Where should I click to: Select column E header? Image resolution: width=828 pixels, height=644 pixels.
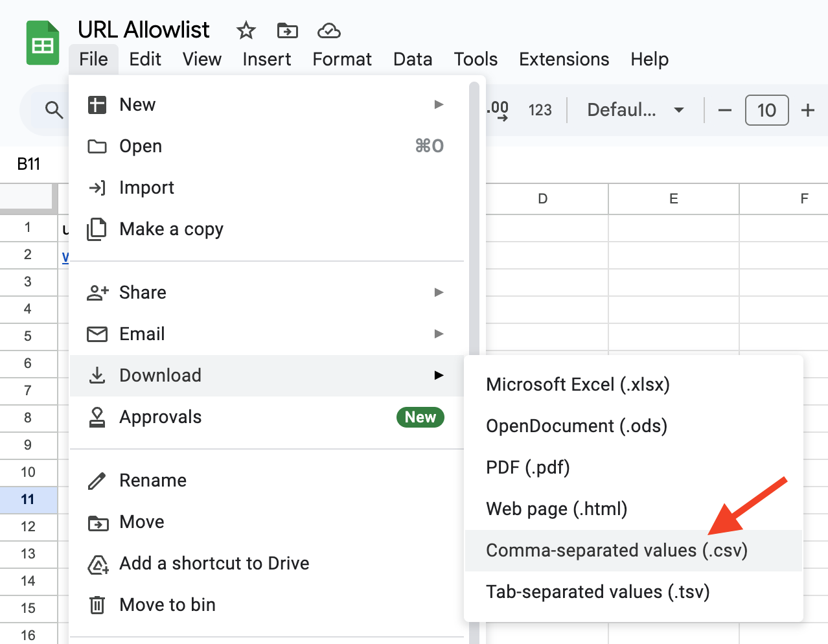[x=674, y=199]
